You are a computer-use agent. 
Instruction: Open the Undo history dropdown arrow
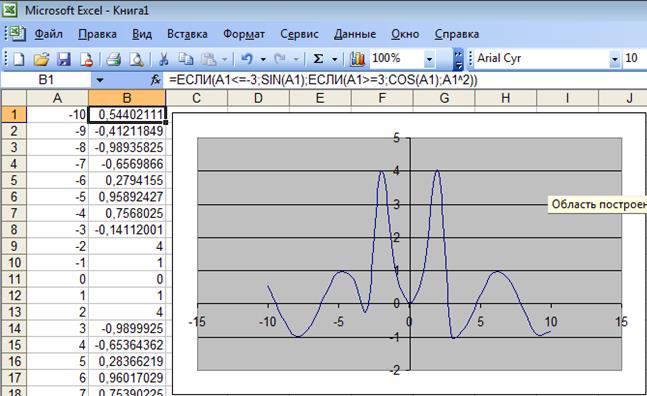(263, 60)
